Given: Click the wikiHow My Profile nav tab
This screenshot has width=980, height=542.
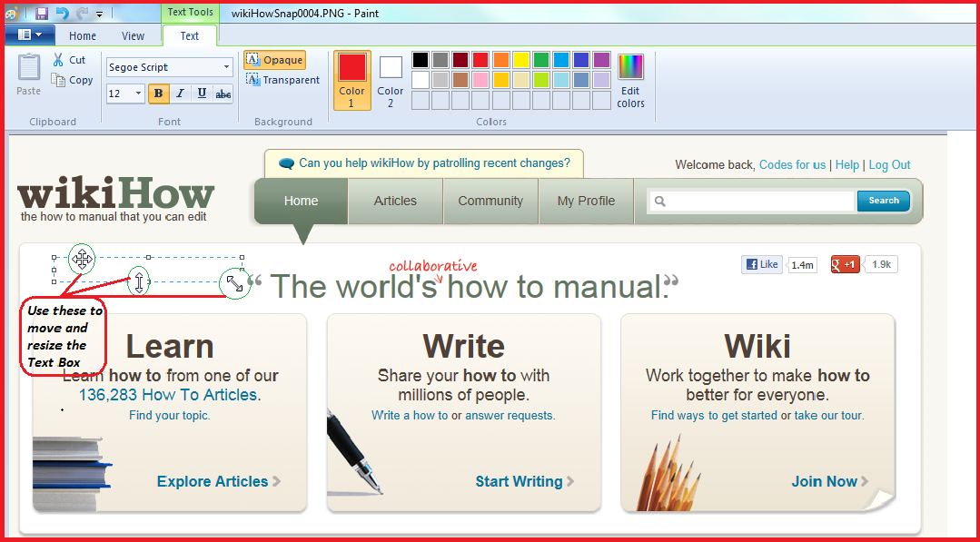Looking at the screenshot, I should tap(586, 201).
